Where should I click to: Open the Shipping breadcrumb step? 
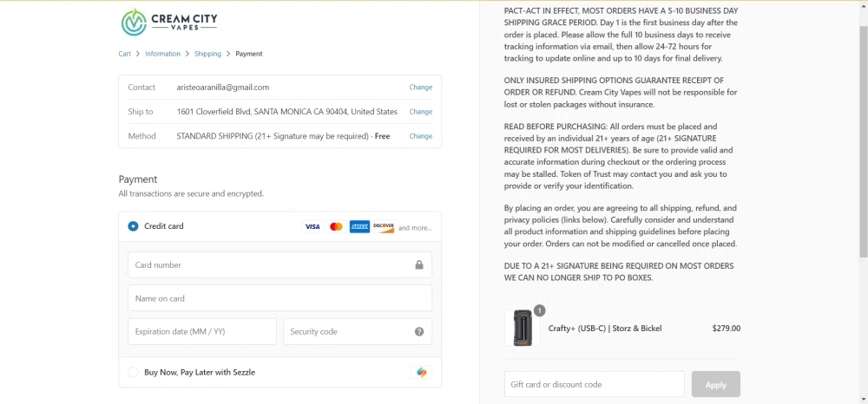207,54
